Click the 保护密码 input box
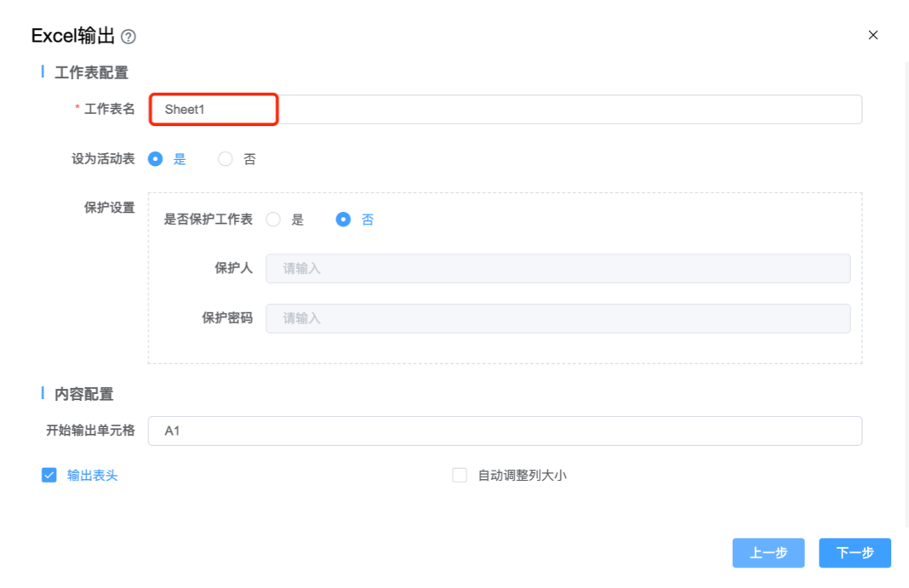This screenshot has height=588, width=909. point(557,318)
